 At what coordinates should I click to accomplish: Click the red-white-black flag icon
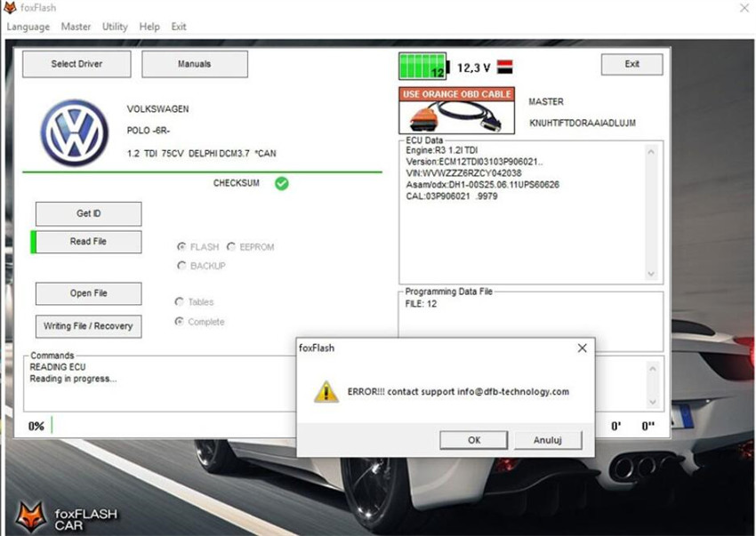[x=505, y=67]
